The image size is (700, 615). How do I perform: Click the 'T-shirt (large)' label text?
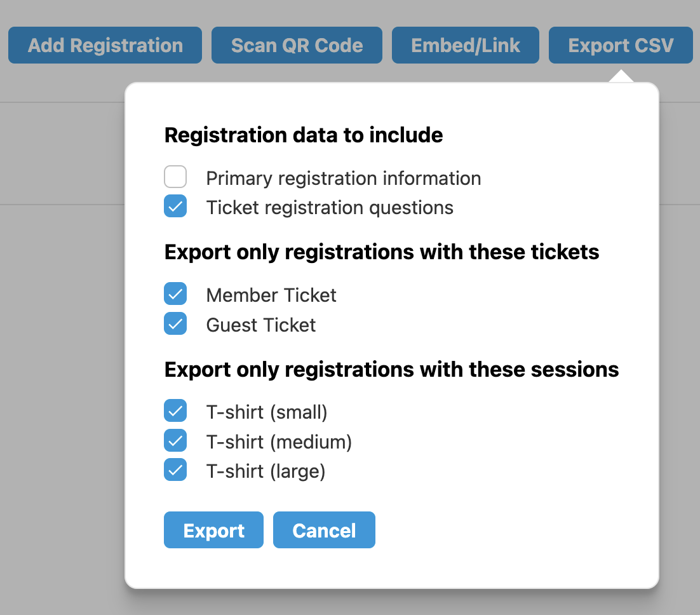(266, 471)
